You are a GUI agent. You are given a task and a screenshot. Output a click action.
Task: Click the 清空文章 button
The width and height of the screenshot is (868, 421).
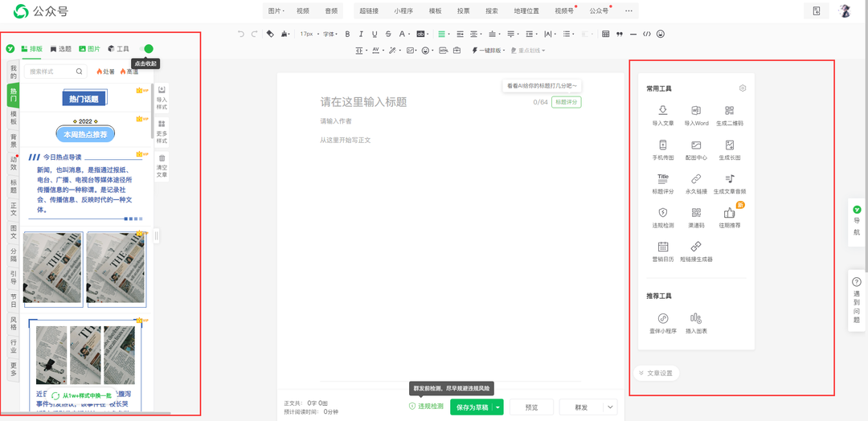(162, 166)
